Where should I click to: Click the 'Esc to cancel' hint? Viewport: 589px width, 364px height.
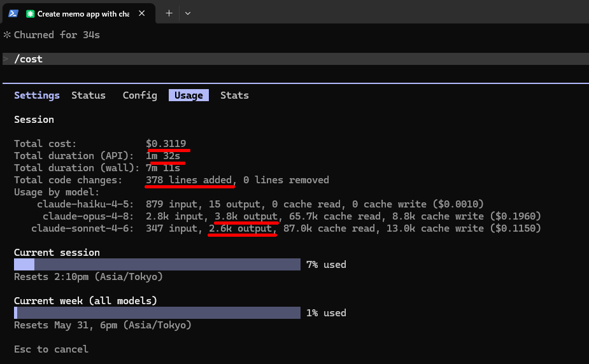(x=51, y=349)
